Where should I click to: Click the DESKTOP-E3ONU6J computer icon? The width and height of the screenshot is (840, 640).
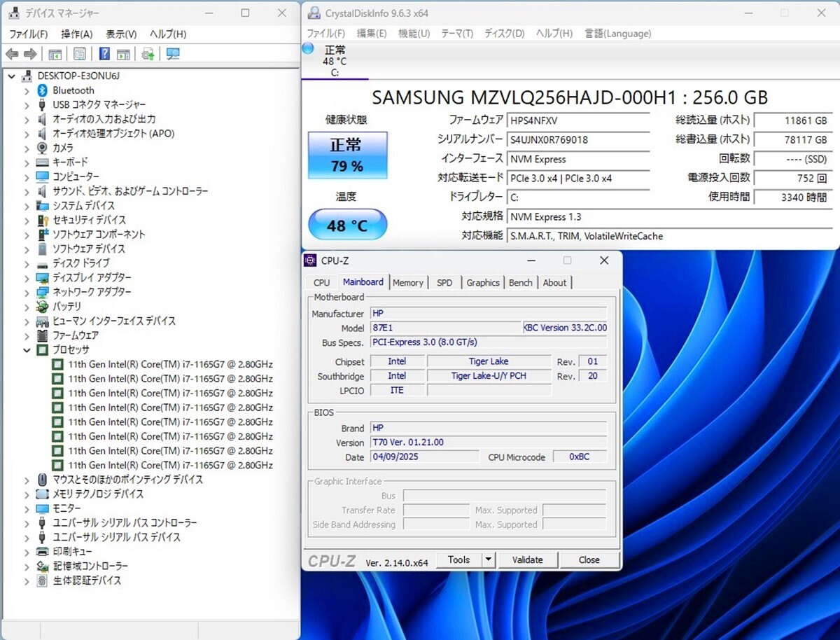tap(27, 76)
